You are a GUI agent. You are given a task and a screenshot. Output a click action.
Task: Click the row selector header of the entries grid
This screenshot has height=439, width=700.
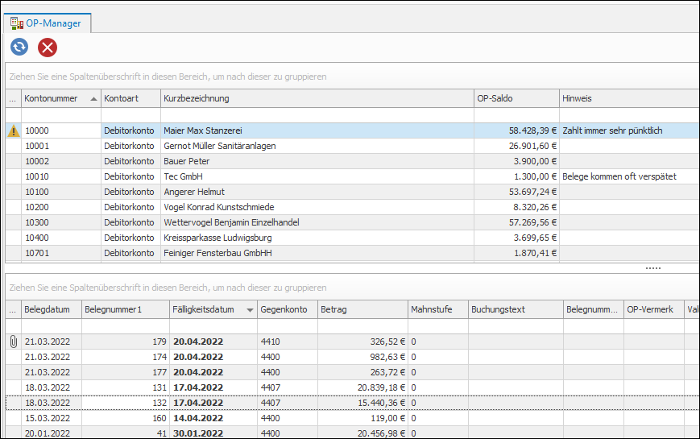pyautogui.click(x=13, y=309)
